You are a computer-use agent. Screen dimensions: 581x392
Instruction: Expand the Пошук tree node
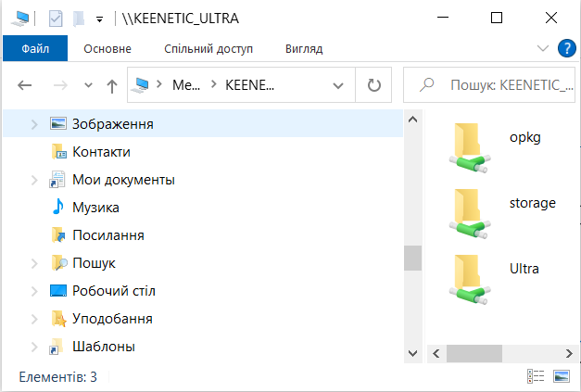34,263
